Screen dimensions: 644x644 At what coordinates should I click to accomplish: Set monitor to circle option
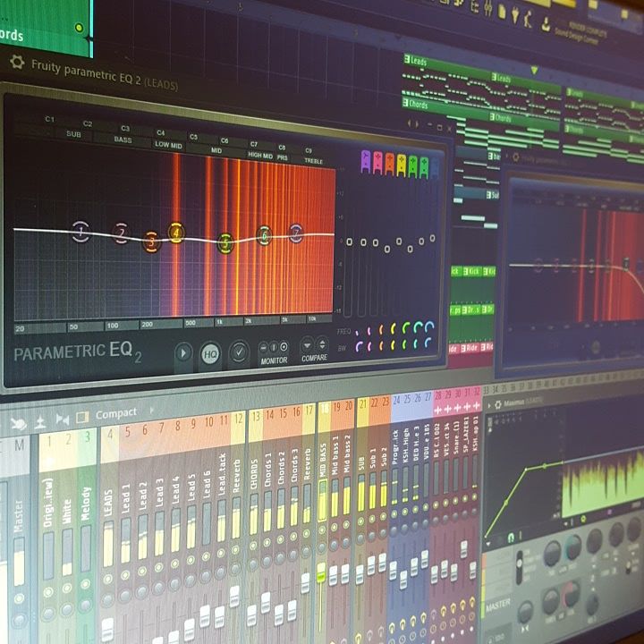(284, 347)
